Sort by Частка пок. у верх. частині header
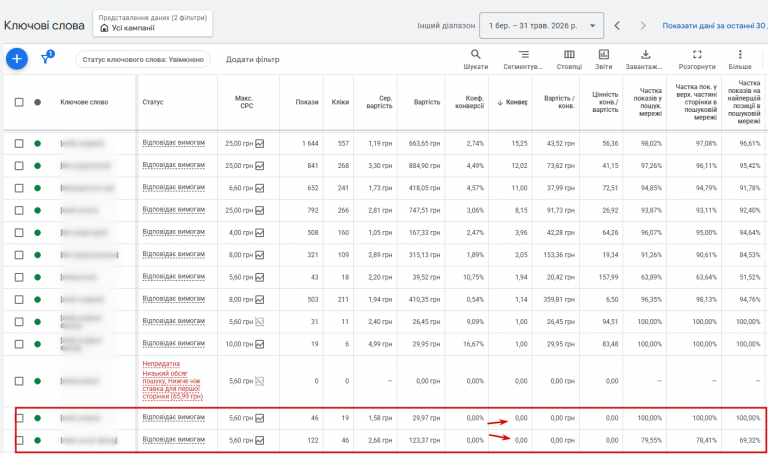Viewport: 768px width, 454px height. 696,102
